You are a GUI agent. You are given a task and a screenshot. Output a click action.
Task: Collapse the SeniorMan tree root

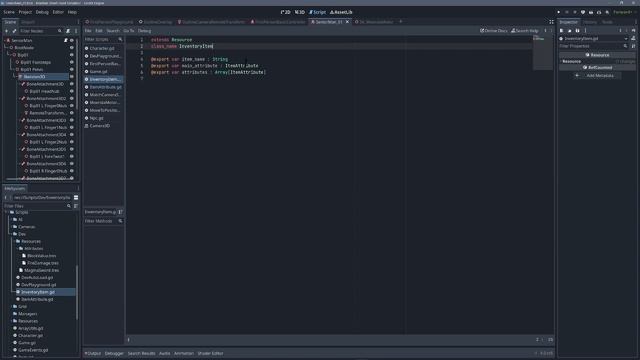[x=4, y=40]
